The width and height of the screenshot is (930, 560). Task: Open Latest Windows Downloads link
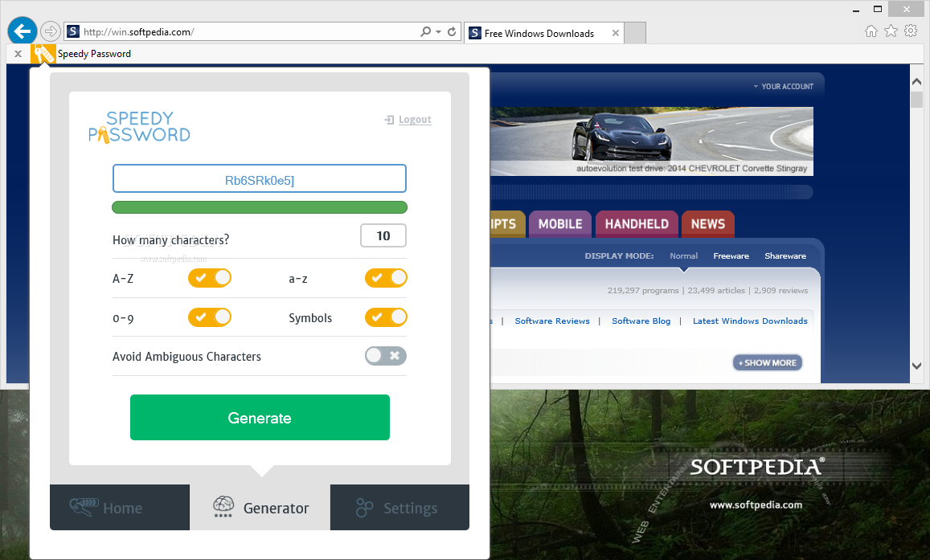pos(750,321)
